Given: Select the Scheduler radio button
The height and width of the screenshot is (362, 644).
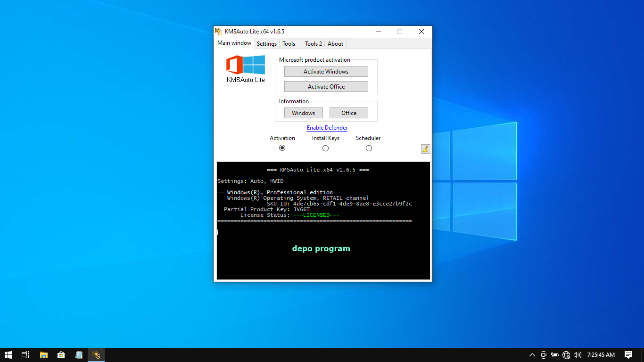Looking at the screenshot, I should pos(369,148).
